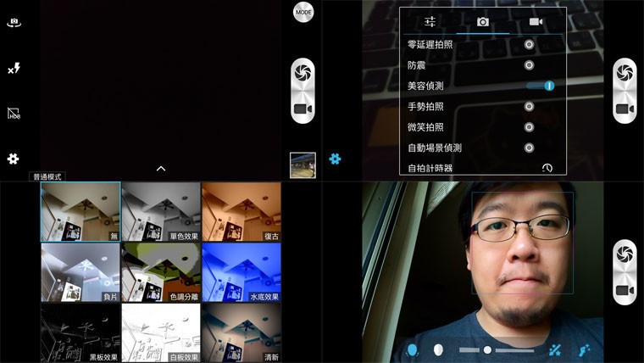Tap the sparkle brush effect icon

(584, 349)
